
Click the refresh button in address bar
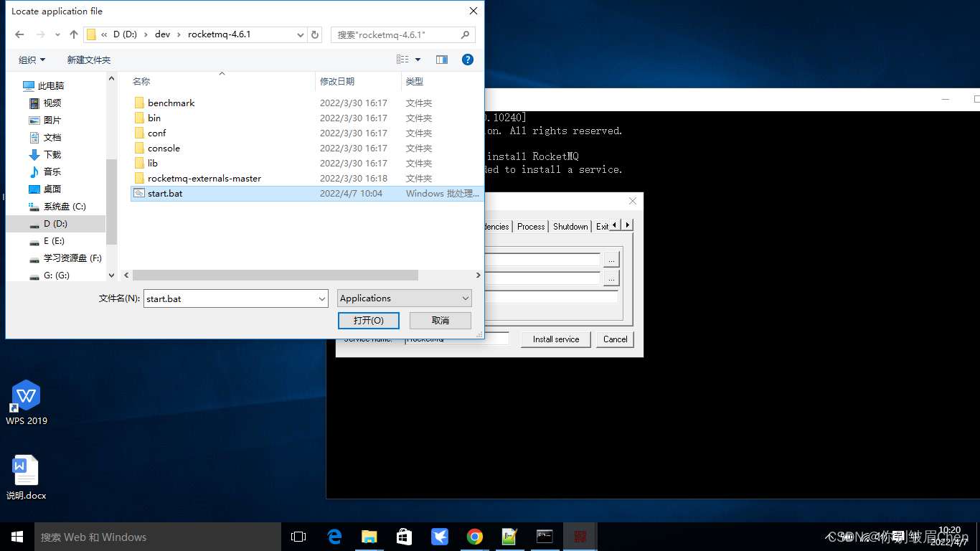pyautogui.click(x=315, y=34)
